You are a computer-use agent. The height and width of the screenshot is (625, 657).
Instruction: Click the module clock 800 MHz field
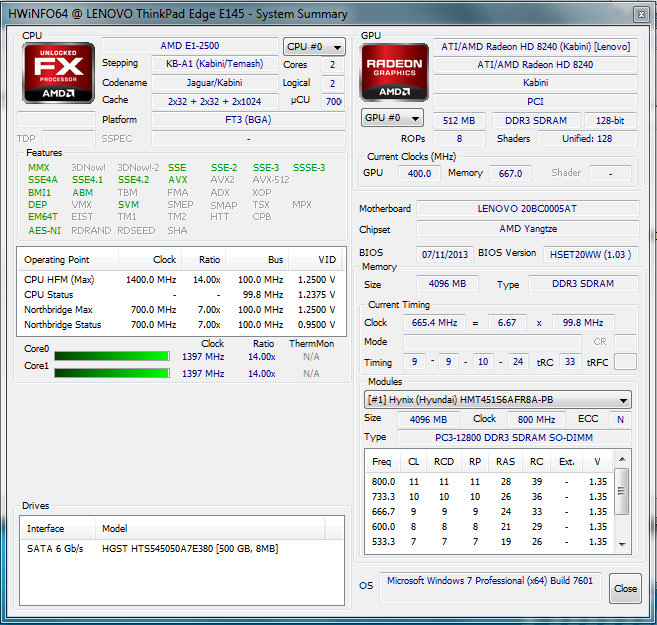click(x=536, y=419)
